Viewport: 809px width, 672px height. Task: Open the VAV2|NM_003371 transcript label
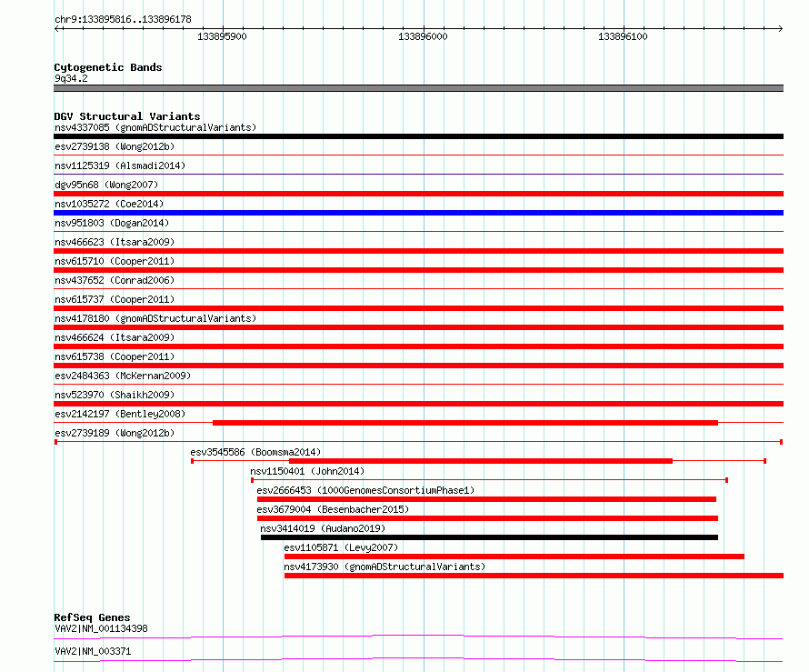(93, 651)
